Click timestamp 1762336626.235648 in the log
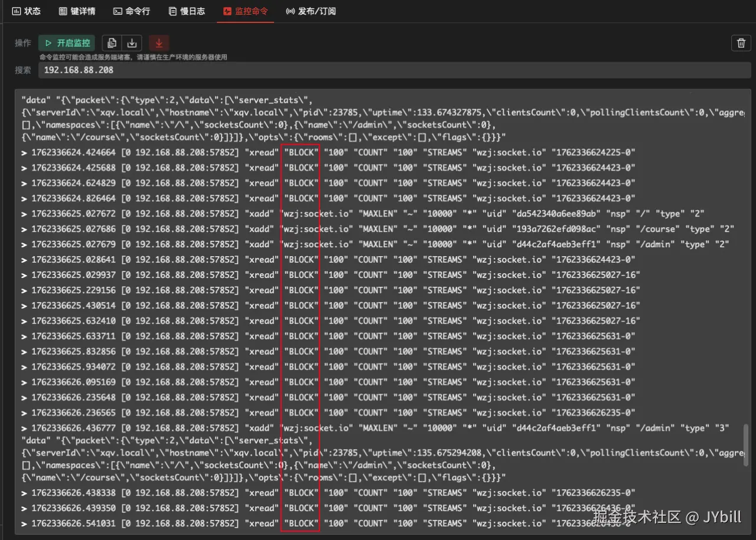The image size is (756, 540). click(x=75, y=398)
